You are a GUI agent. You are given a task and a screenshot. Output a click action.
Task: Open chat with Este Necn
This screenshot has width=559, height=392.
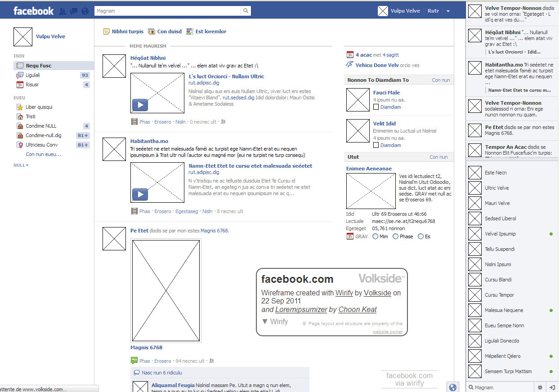tap(513, 173)
